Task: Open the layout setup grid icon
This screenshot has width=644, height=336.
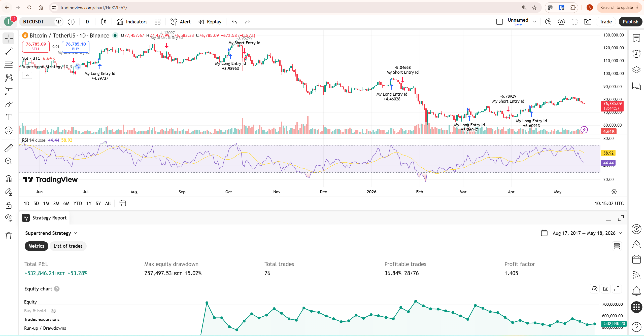Action: tap(157, 22)
